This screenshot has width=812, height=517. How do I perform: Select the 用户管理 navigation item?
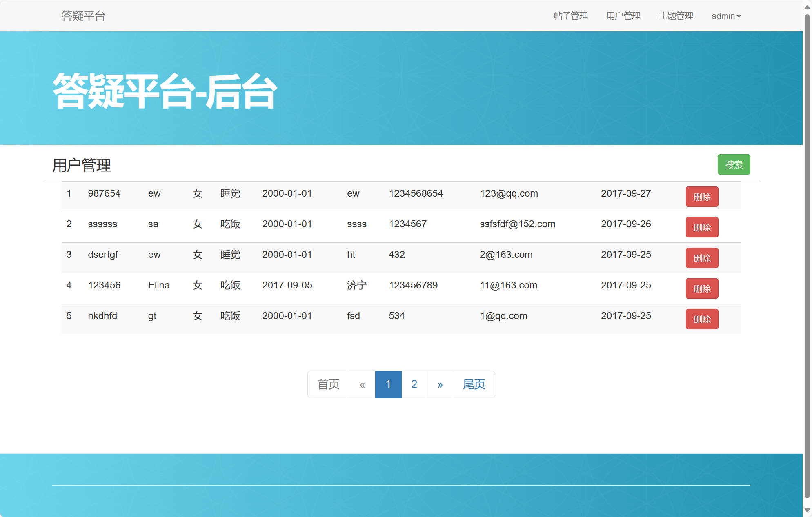623,16
